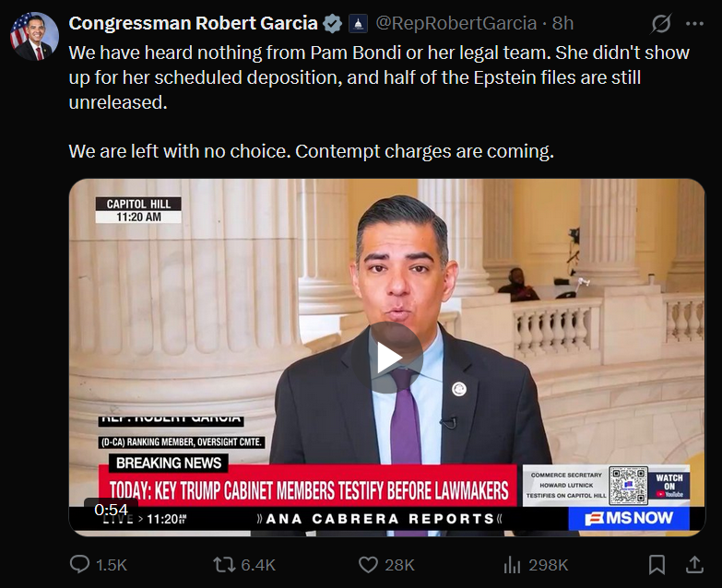Open the @RepRobertGarcia handle link
The image size is (722, 588).
456,23
